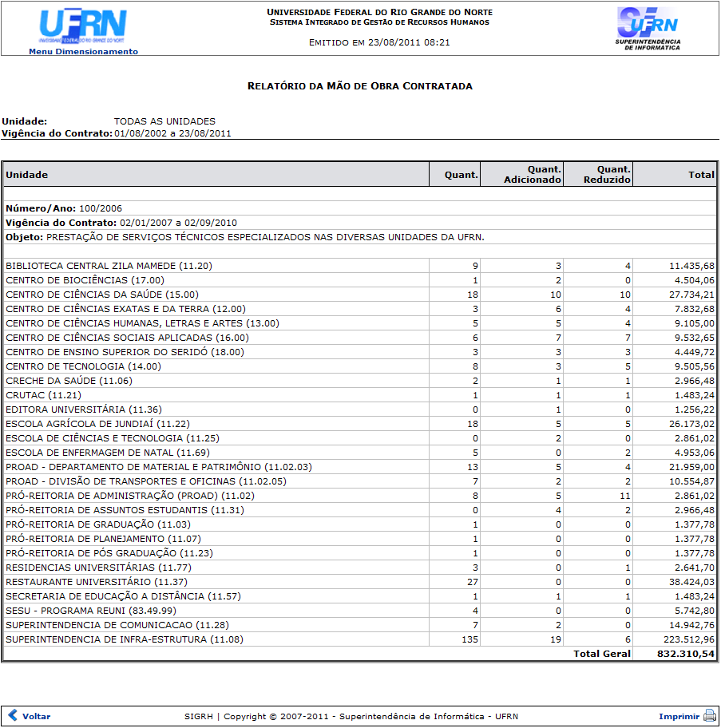Image resolution: width=721 pixels, height=728 pixels.
Task: Click the Unidade column header
Action: 216,175
